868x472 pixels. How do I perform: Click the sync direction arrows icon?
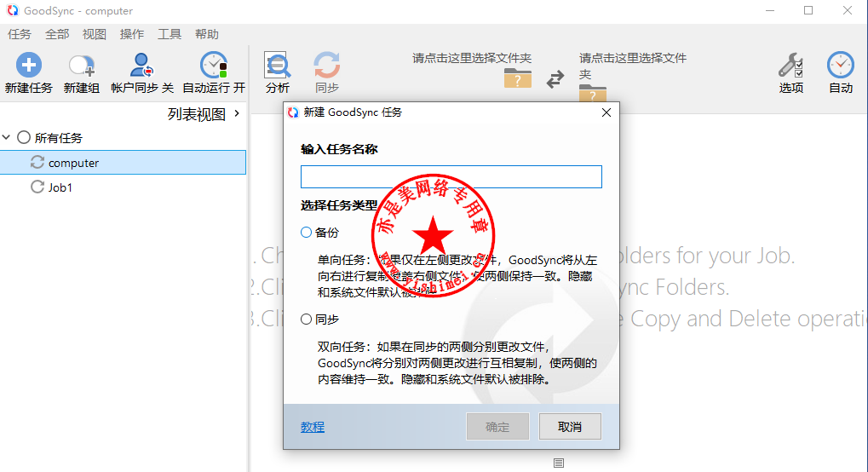point(555,78)
